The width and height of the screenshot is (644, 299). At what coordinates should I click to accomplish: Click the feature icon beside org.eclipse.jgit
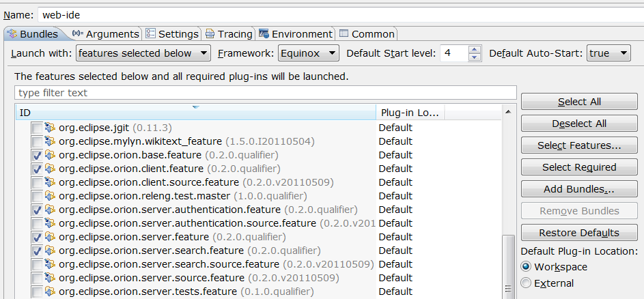click(x=50, y=128)
